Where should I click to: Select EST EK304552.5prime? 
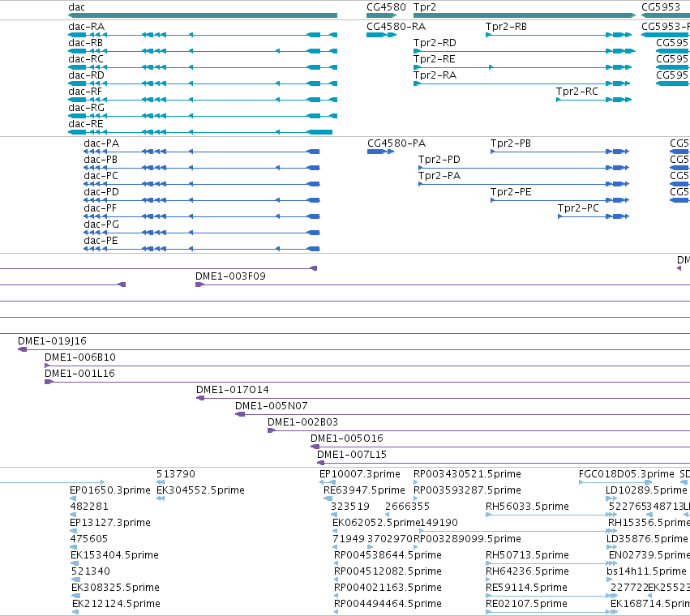(200, 490)
